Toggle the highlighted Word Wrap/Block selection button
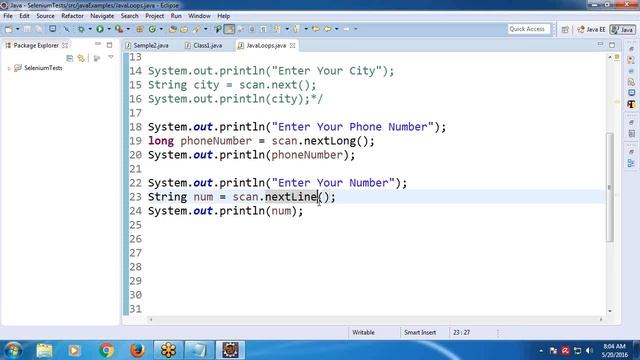The width and height of the screenshot is (640, 360). tap(229, 29)
